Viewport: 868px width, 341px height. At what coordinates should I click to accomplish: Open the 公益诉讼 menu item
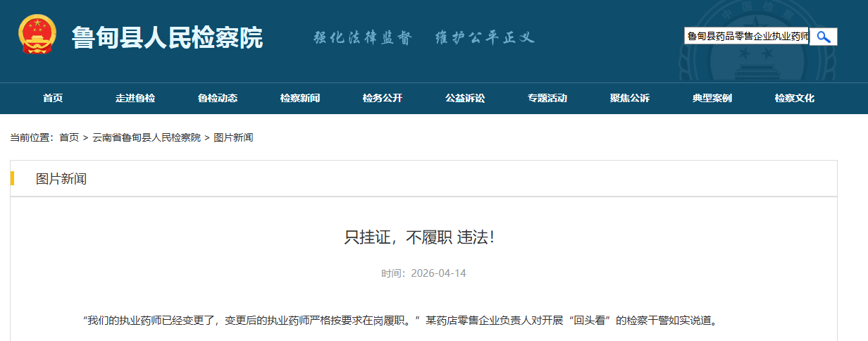(x=465, y=99)
